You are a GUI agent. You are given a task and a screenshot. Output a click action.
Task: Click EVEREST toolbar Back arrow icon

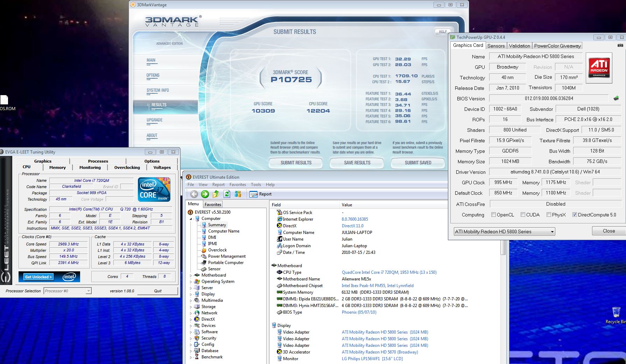(194, 194)
